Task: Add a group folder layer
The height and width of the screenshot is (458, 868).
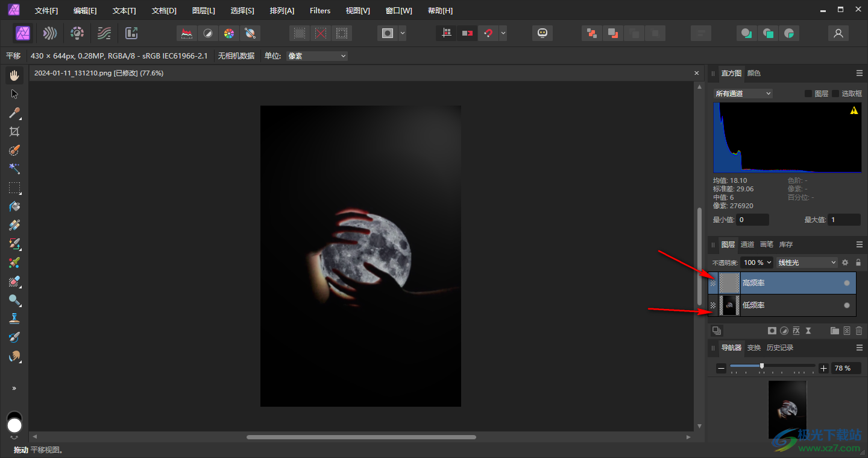Action: [x=834, y=331]
